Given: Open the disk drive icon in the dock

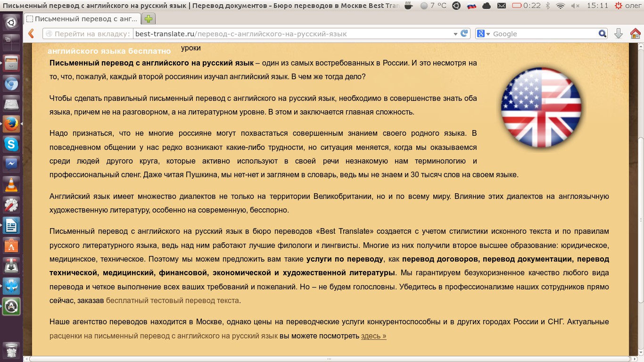Looking at the screenshot, I should click(11, 104).
